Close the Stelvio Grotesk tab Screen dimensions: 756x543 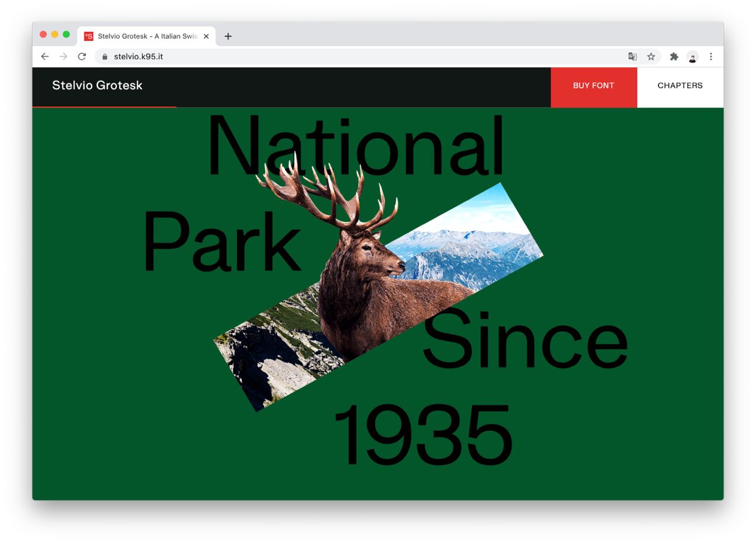(206, 36)
